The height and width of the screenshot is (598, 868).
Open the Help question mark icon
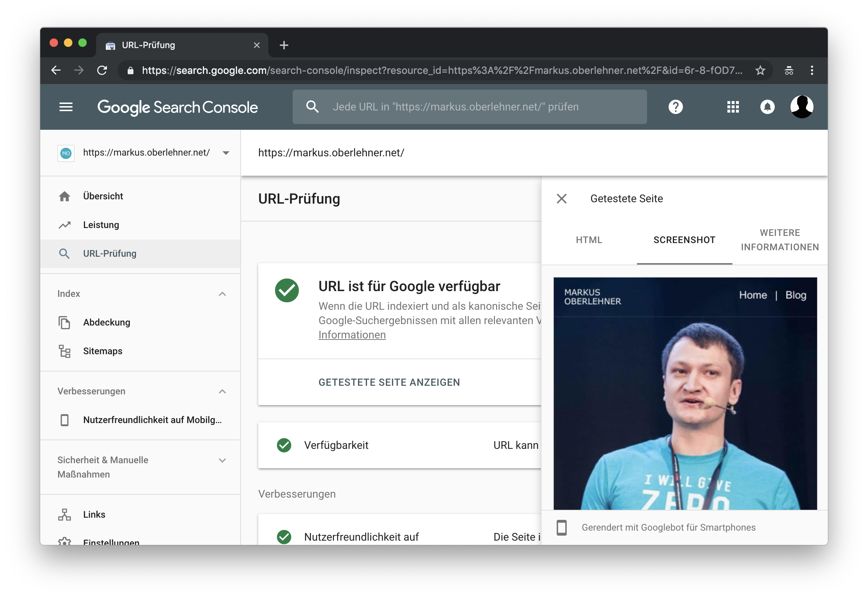[x=675, y=107]
